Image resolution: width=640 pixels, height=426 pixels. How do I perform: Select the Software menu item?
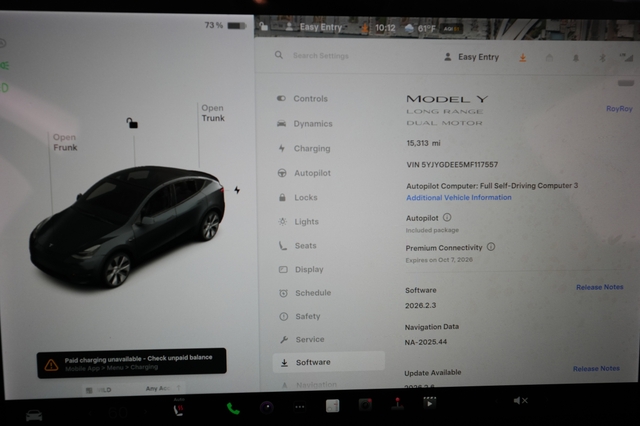click(x=329, y=362)
